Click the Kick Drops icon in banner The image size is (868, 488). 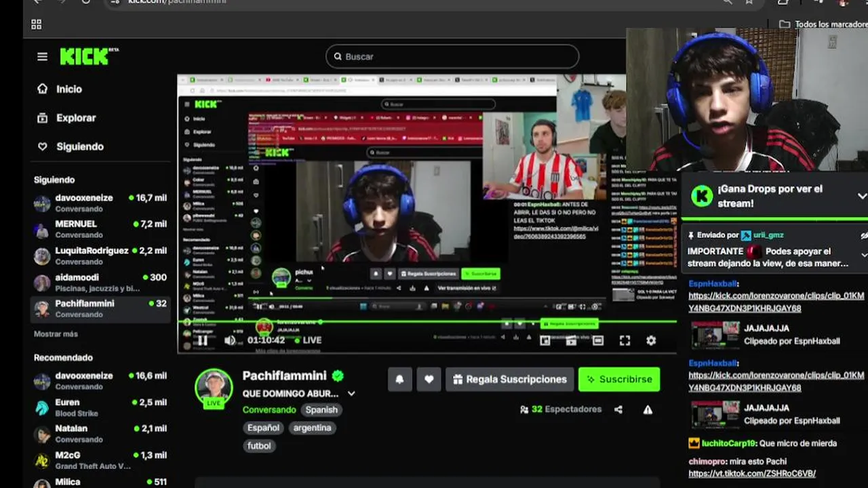701,196
